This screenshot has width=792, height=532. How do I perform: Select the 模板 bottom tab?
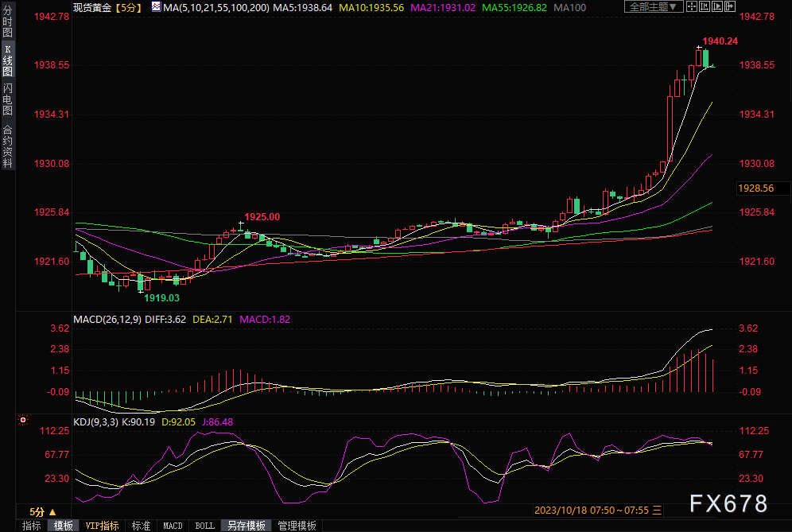(x=63, y=526)
